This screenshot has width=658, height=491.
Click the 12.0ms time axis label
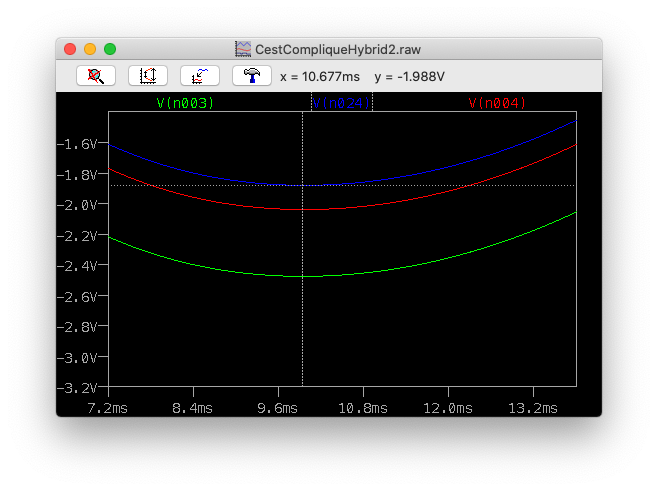(448, 408)
